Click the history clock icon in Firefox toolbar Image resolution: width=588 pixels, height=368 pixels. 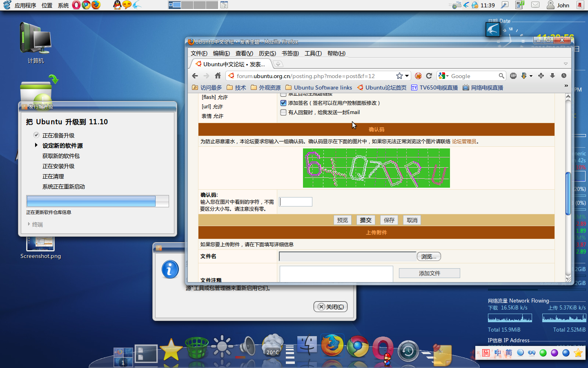pyautogui.click(x=563, y=76)
